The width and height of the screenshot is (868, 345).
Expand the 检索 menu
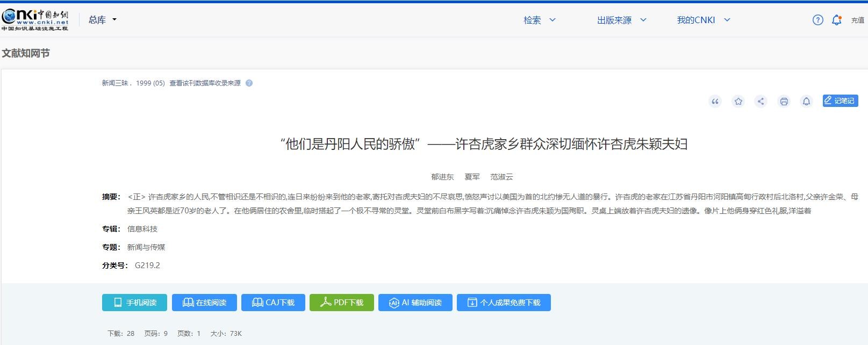(x=539, y=20)
